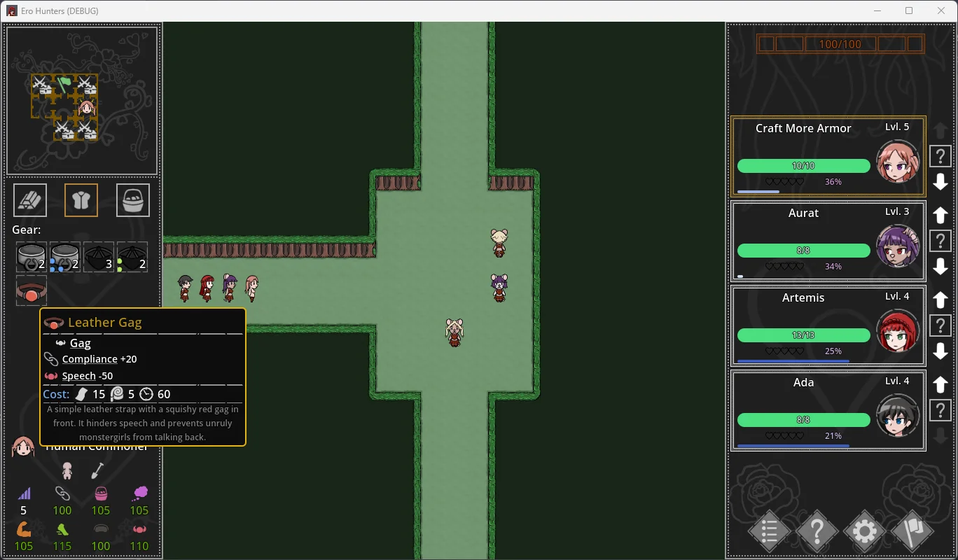Move Artemis down in party order

[x=940, y=351]
